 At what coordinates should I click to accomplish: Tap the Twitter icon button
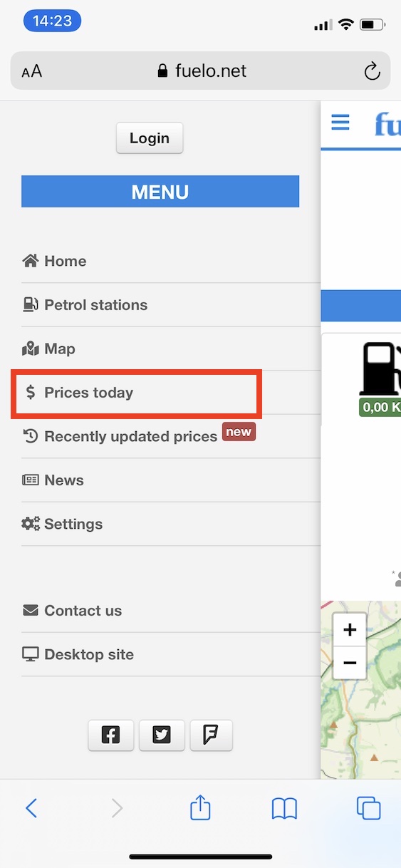click(162, 735)
